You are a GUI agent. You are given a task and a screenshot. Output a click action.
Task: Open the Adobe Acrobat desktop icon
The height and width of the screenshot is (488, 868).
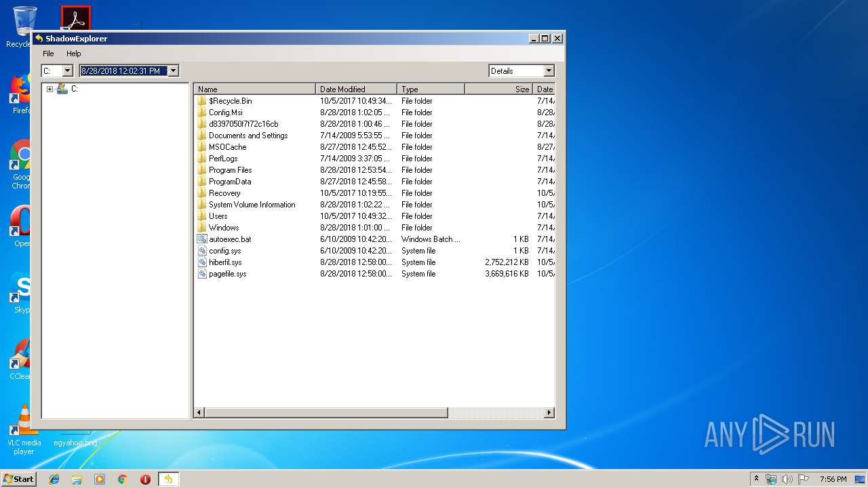pyautogui.click(x=75, y=18)
